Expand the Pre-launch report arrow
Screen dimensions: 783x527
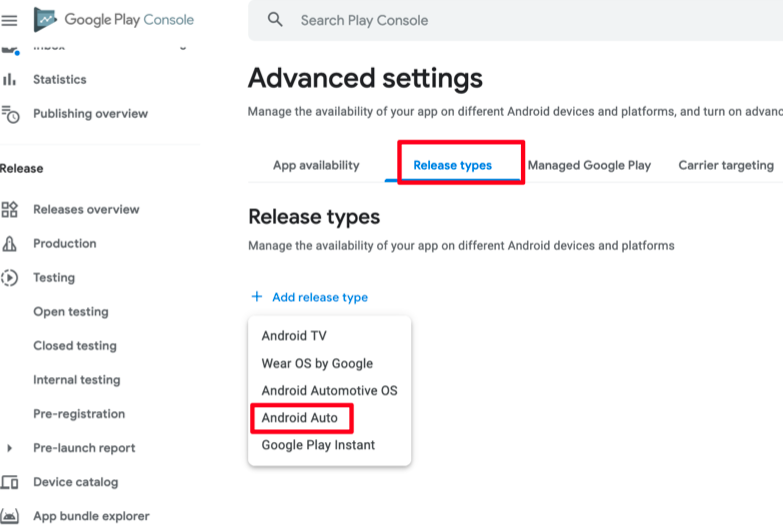pyautogui.click(x=9, y=448)
